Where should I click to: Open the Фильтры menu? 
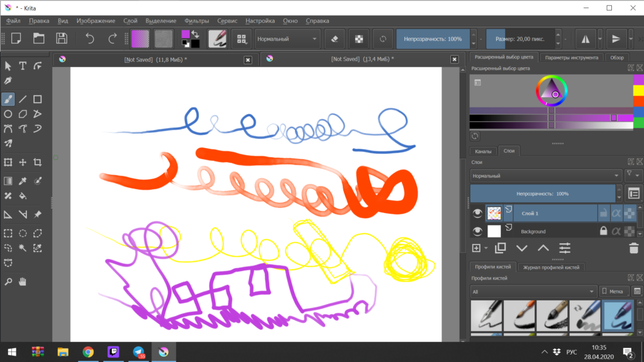pos(197,21)
